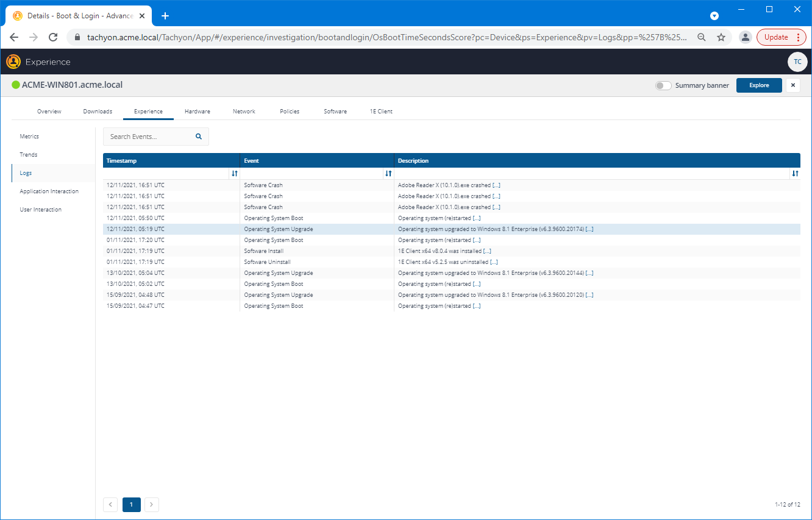Switch to the Network tab
The image size is (812, 520).
point(244,112)
